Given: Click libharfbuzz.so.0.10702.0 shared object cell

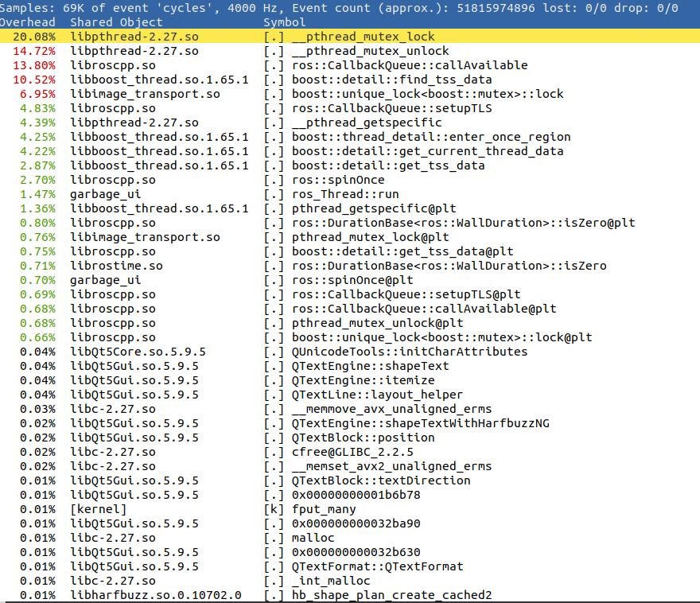Looking at the screenshot, I should coord(155,595).
